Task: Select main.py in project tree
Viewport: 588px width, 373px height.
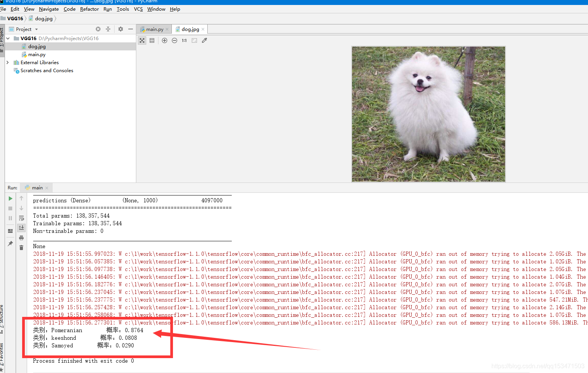Action: (37, 55)
